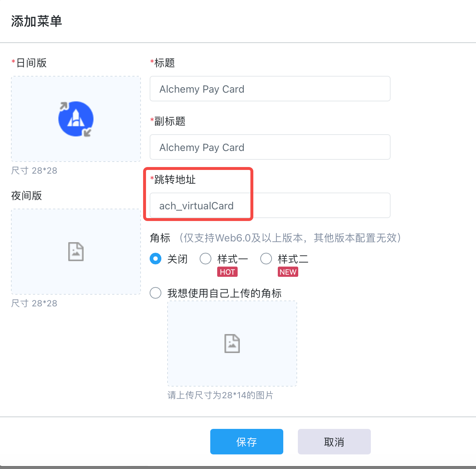This screenshot has height=469, width=476.
Task: Focus the 标题 title input field
Action: [x=270, y=89]
